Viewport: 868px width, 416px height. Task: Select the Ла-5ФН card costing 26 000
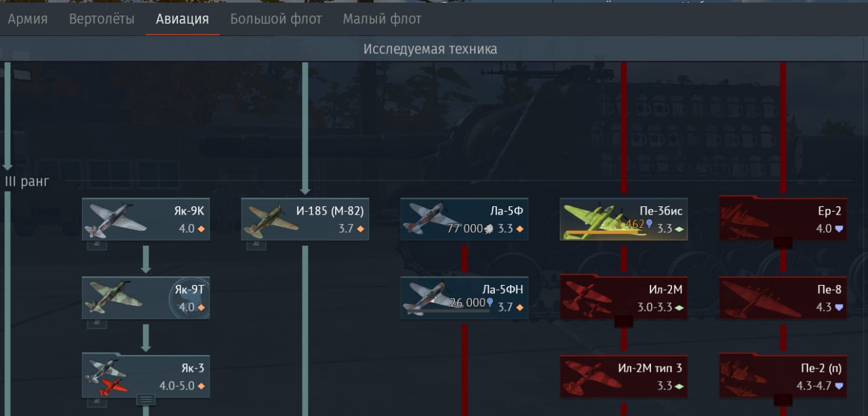465,297
